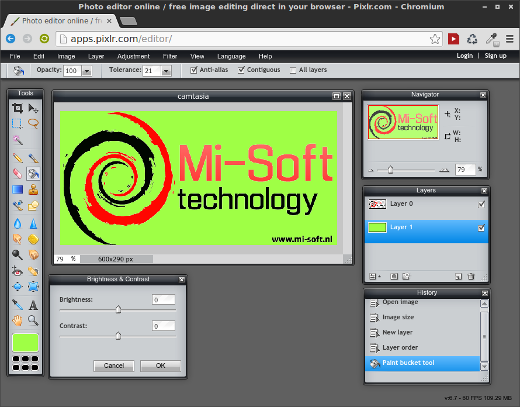Select the Gradient tool
Image resolution: width=520 pixels, height=407 pixels.
point(17,189)
